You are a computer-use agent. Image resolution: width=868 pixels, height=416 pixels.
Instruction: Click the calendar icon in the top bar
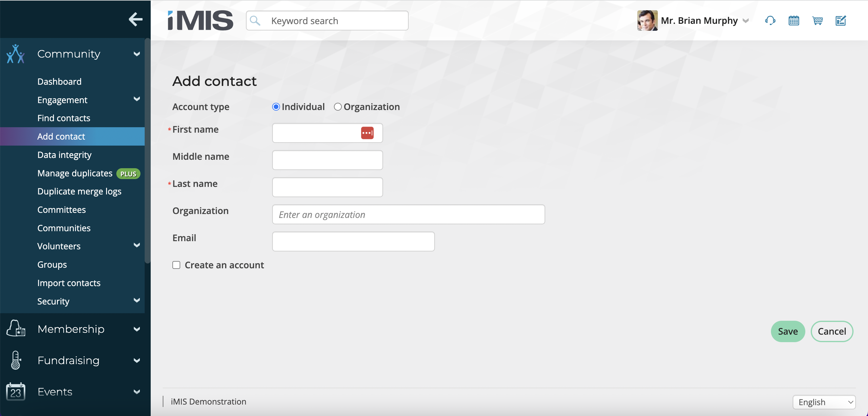[794, 21]
